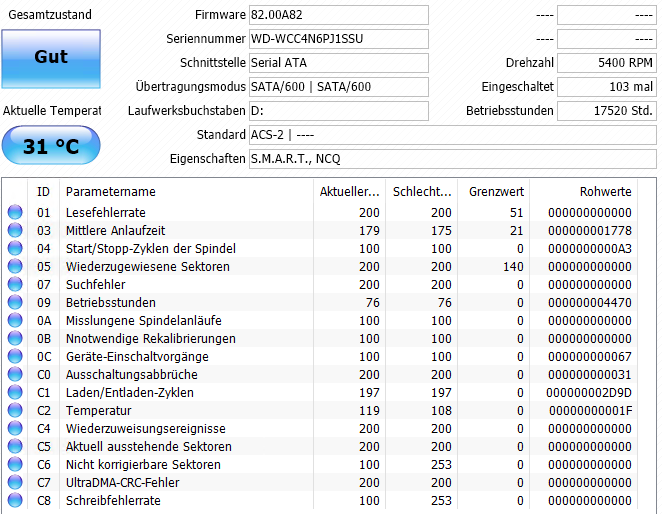Click the Aktueller... column header

coord(350,192)
